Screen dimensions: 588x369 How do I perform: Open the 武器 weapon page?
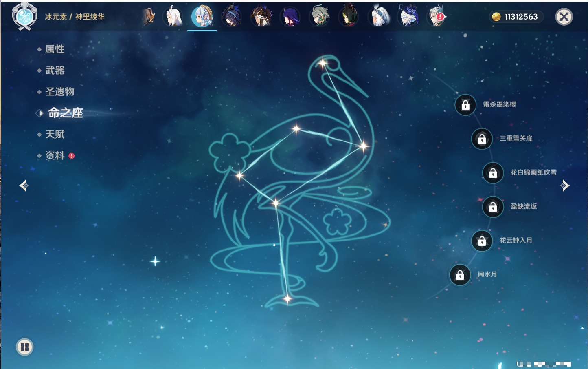[x=55, y=71]
